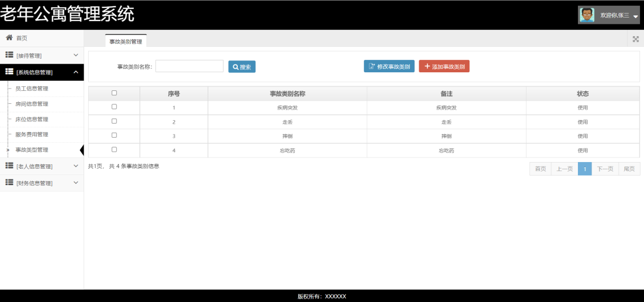The height and width of the screenshot is (302, 644).
Task: Click the 尾页 pagination button
Action: [x=629, y=169]
